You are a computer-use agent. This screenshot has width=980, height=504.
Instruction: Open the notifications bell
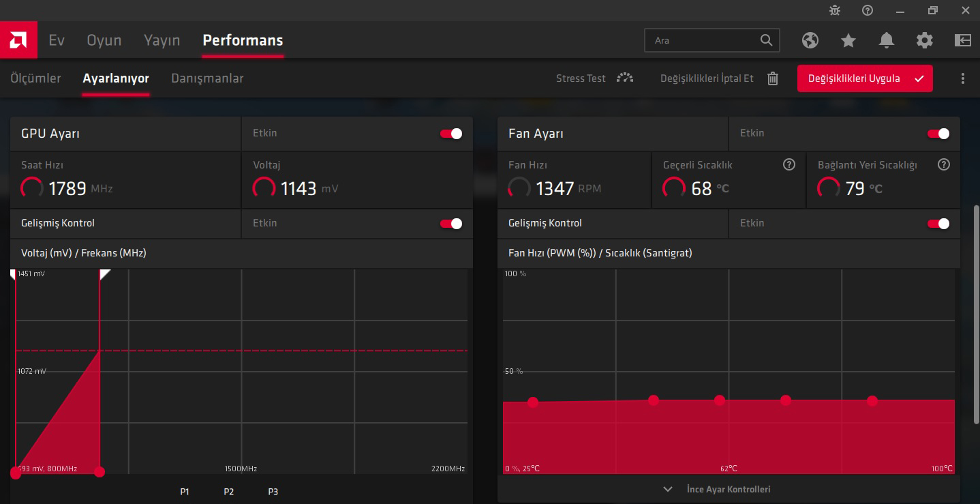886,41
